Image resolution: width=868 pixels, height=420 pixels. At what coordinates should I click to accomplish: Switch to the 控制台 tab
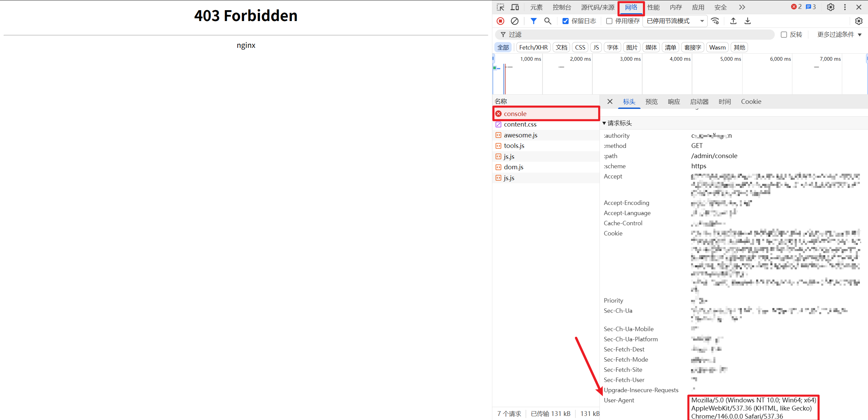[561, 7]
